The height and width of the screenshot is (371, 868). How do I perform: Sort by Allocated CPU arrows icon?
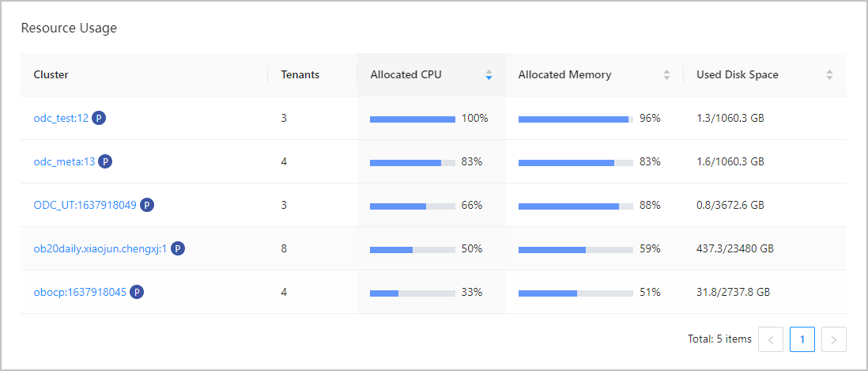pos(489,75)
